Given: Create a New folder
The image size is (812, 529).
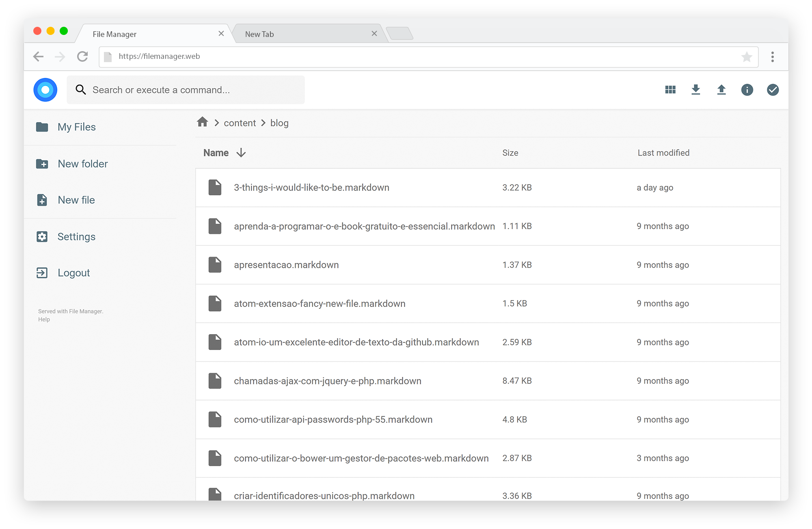Looking at the screenshot, I should 82,164.
